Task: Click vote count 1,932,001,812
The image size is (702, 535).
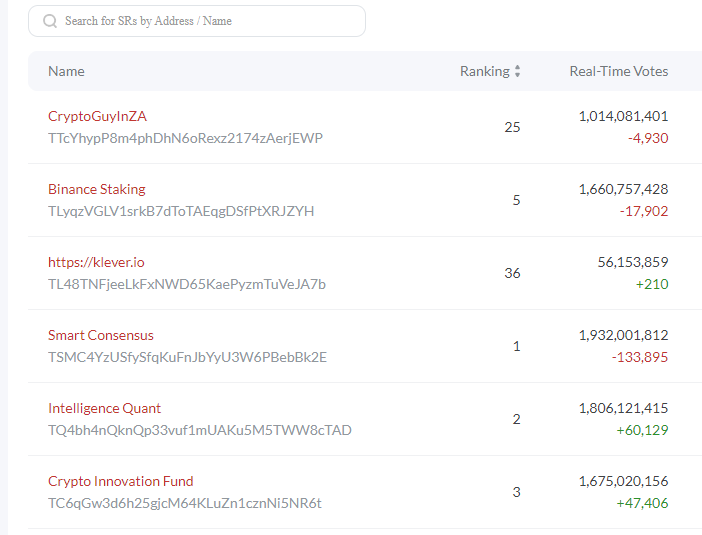Action: [623, 335]
